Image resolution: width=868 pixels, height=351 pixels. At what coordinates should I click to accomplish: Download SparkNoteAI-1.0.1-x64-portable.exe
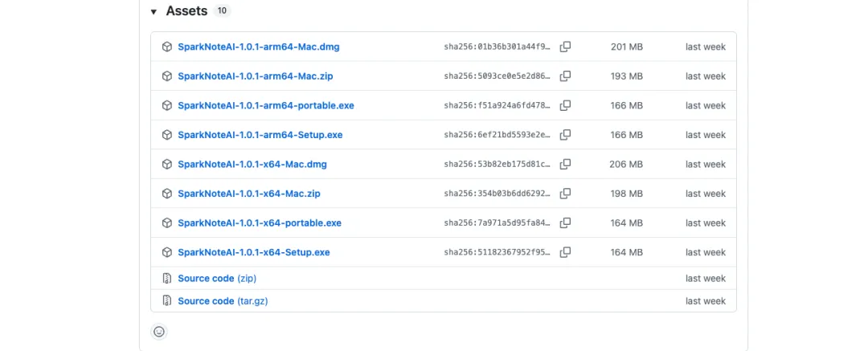[259, 222]
